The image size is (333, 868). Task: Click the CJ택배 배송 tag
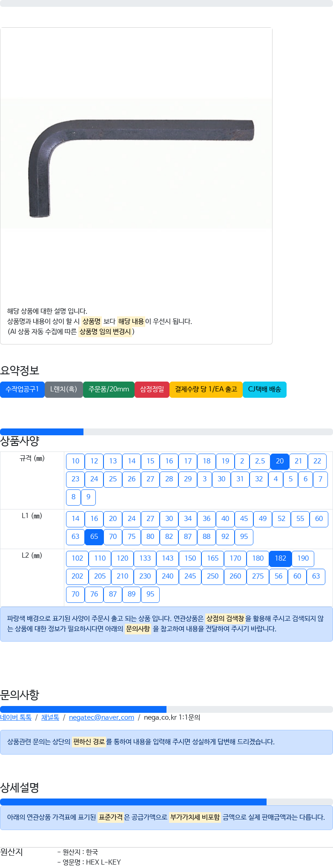pos(264,389)
